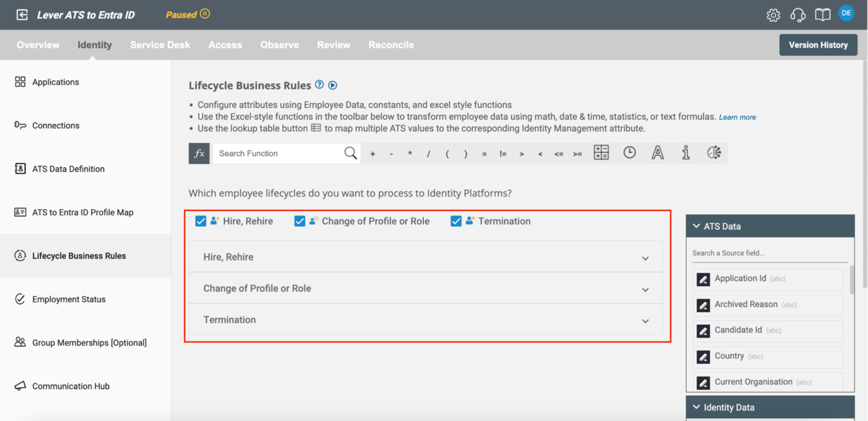Collapse the ATS Data panel
The height and width of the screenshot is (421, 868).
coord(696,226)
